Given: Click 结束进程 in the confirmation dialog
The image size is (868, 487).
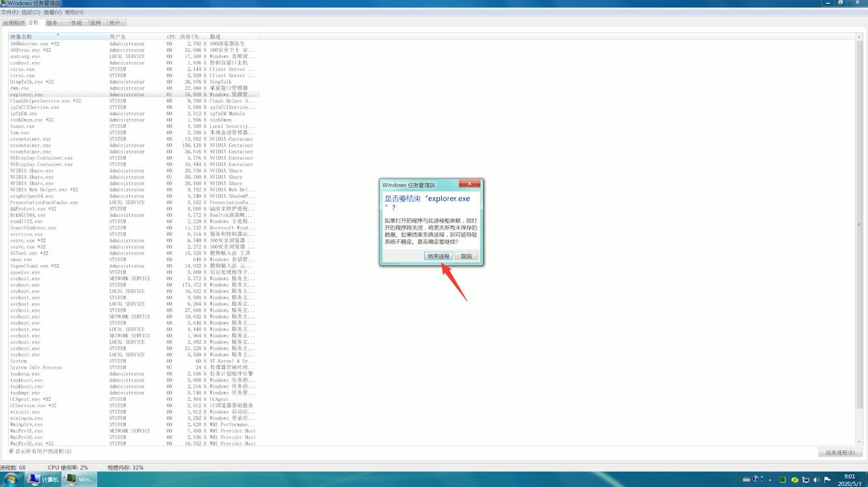Looking at the screenshot, I should click(439, 256).
